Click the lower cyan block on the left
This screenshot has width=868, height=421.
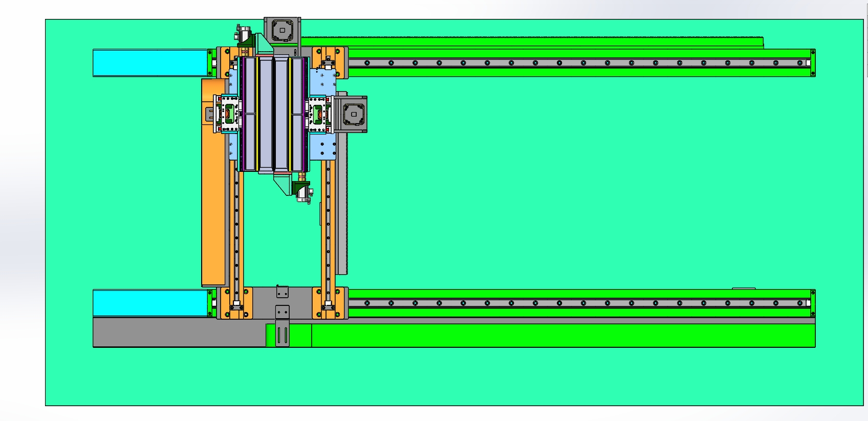149,303
